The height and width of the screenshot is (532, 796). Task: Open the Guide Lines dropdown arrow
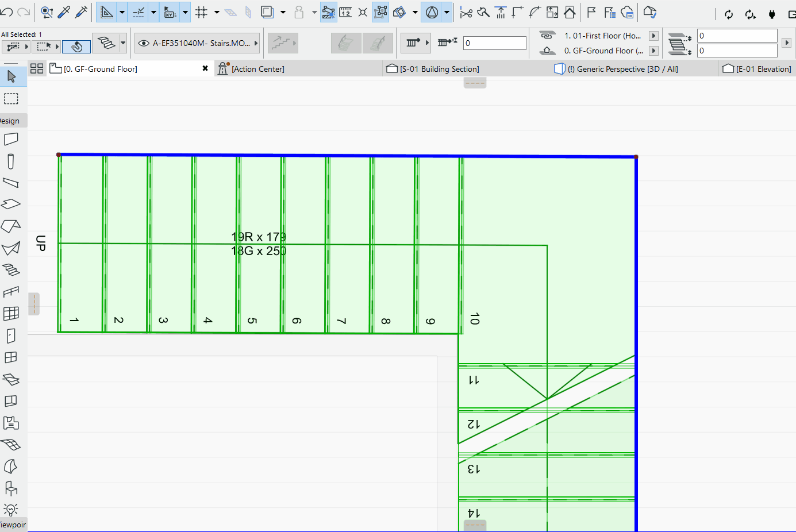[x=122, y=12]
